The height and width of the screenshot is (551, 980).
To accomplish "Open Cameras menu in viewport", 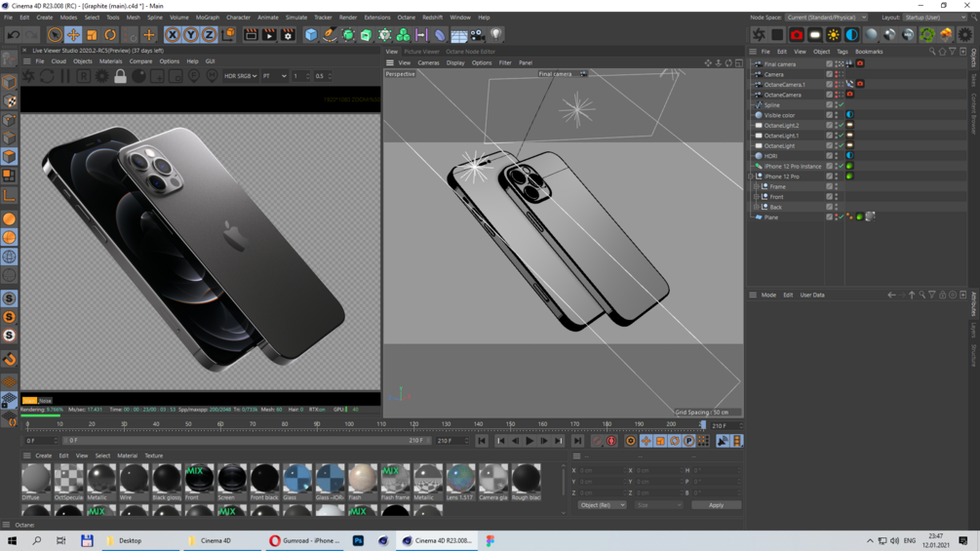I will [428, 63].
